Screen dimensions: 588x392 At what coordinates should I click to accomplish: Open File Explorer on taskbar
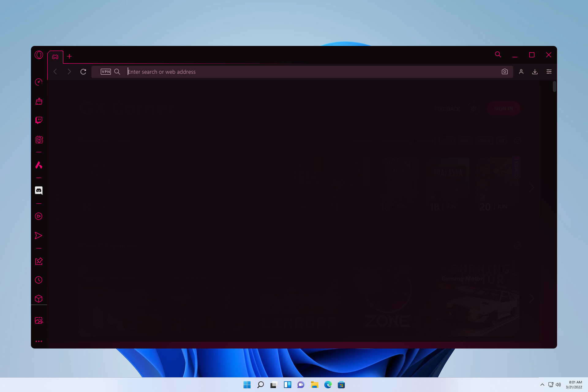(314, 385)
